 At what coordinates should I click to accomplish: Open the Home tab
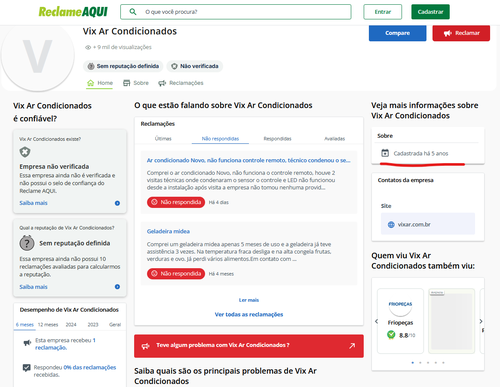(x=100, y=83)
